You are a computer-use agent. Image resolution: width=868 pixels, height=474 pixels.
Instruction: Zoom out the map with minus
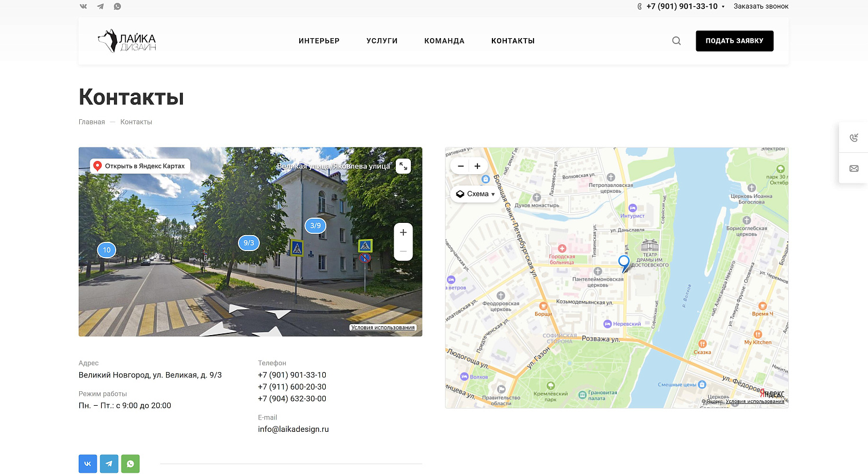461,166
